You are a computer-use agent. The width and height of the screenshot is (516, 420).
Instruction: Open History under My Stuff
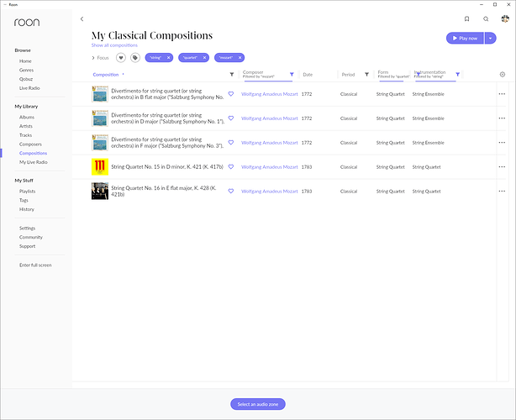pos(27,209)
